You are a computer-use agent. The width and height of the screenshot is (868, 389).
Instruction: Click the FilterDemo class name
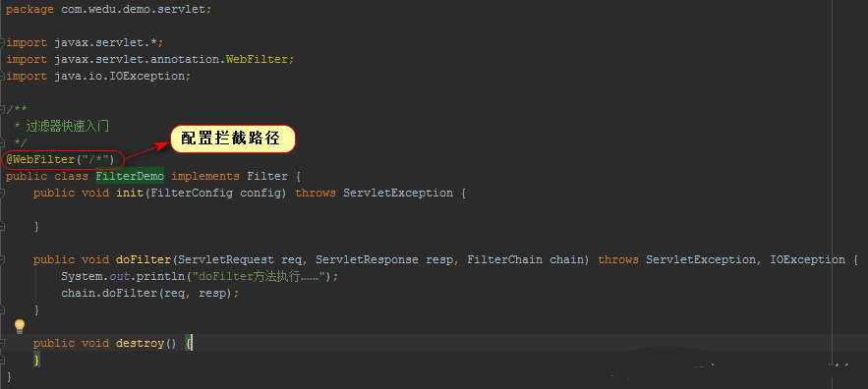tap(130, 176)
